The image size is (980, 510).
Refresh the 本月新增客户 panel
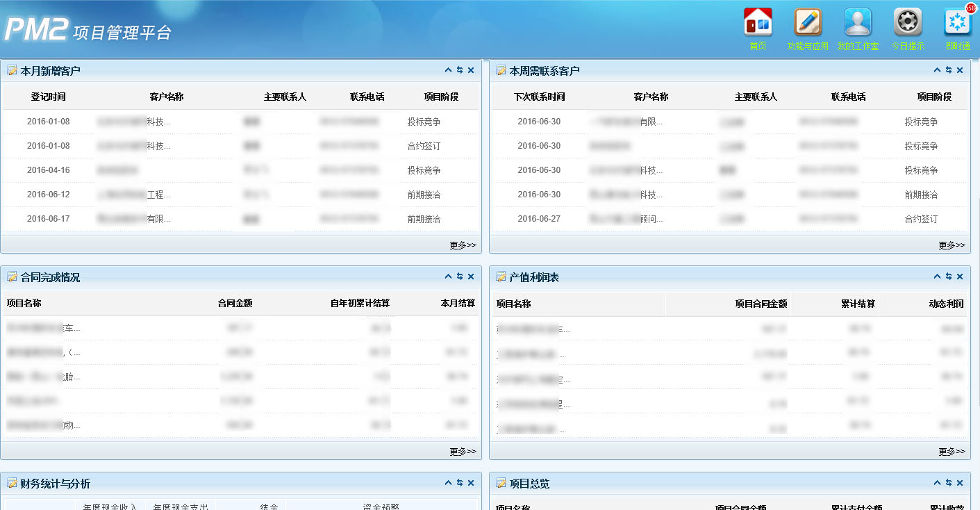459,70
